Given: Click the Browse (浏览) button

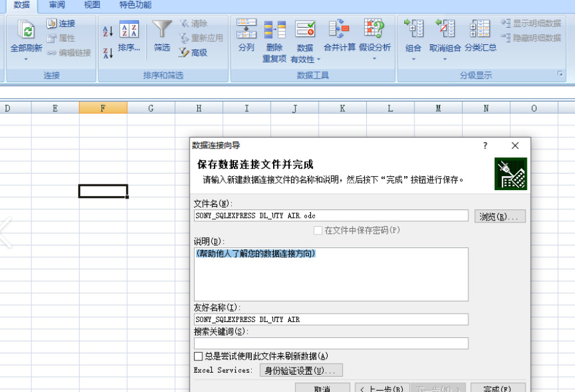Looking at the screenshot, I should coord(500,217).
